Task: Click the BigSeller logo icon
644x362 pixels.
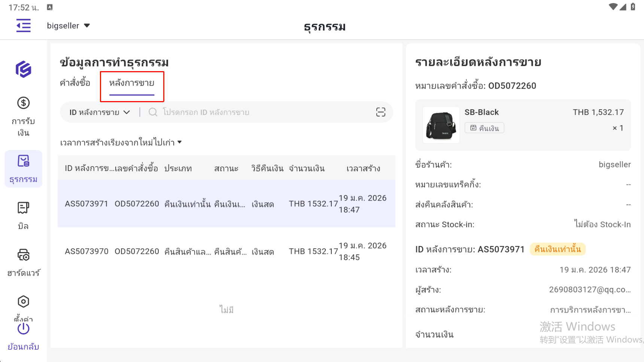Action: [x=23, y=69]
